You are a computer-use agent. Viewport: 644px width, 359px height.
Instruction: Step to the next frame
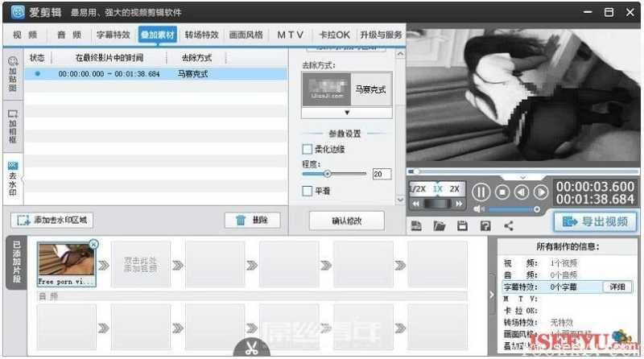click(541, 192)
